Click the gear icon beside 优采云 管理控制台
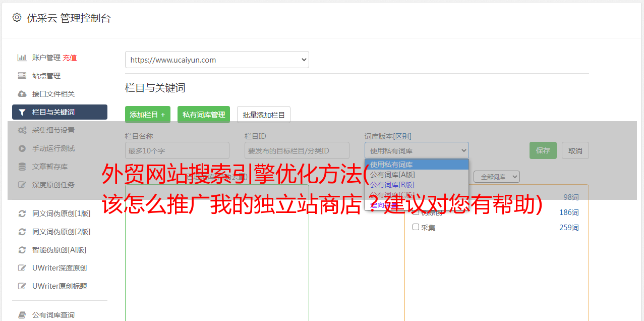The width and height of the screenshot is (644, 321). 17,18
